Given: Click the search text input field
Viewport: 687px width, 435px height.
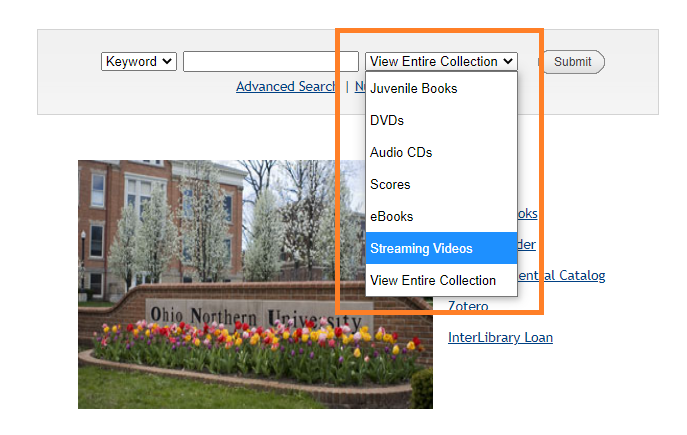Looking at the screenshot, I should pyautogui.click(x=271, y=61).
